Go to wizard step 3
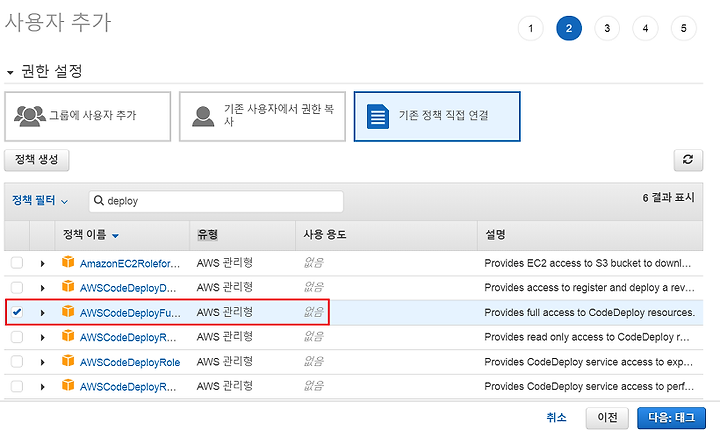 point(607,28)
